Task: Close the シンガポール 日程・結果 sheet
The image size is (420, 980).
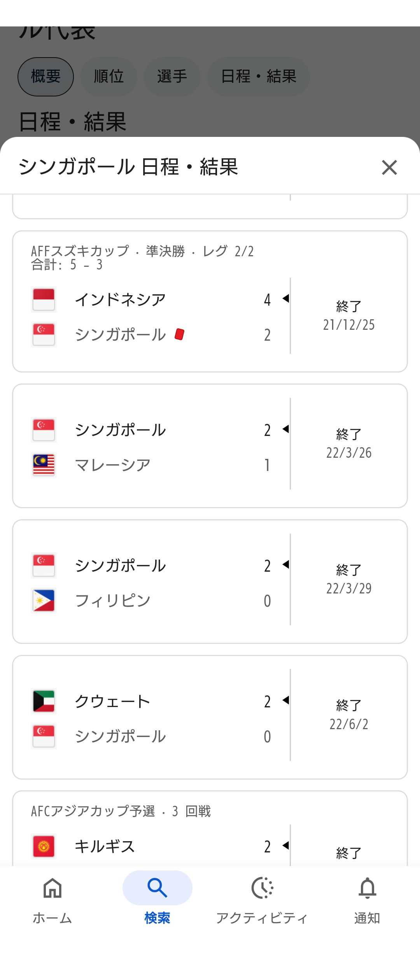Action: 389,168
